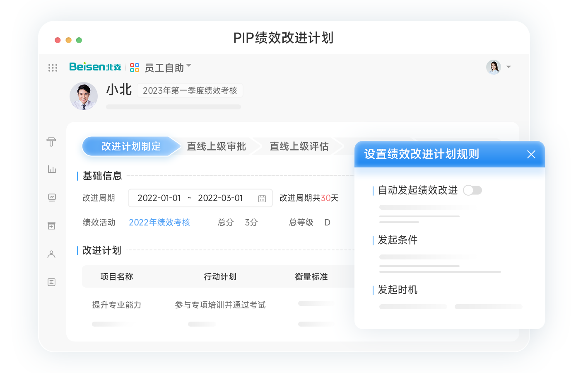Click the four-circle module icon
Screen dimensions: 588x373
click(x=135, y=68)
